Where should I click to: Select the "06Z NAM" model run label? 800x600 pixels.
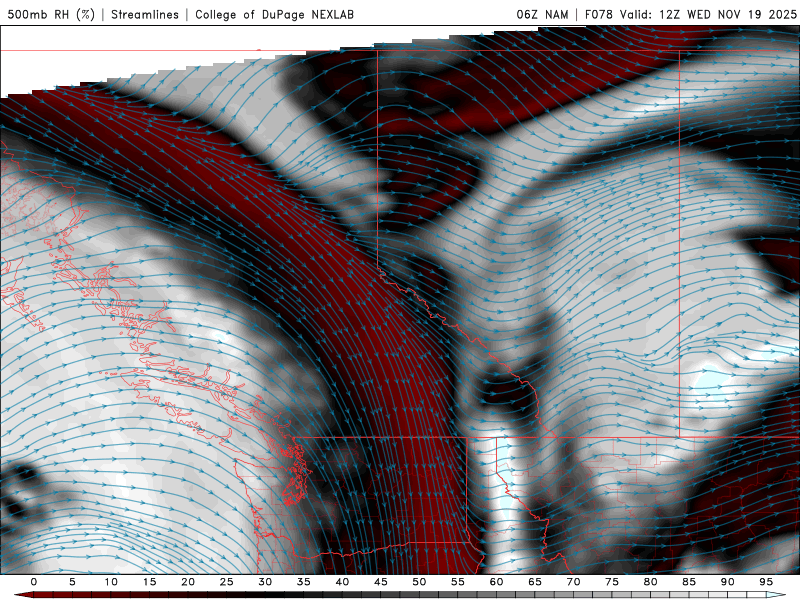542,14
